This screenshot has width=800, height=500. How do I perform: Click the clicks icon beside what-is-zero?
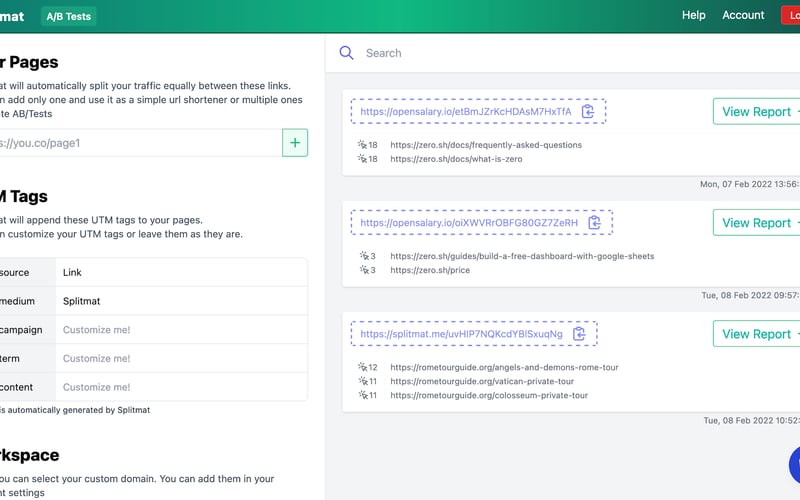point(362,159)
